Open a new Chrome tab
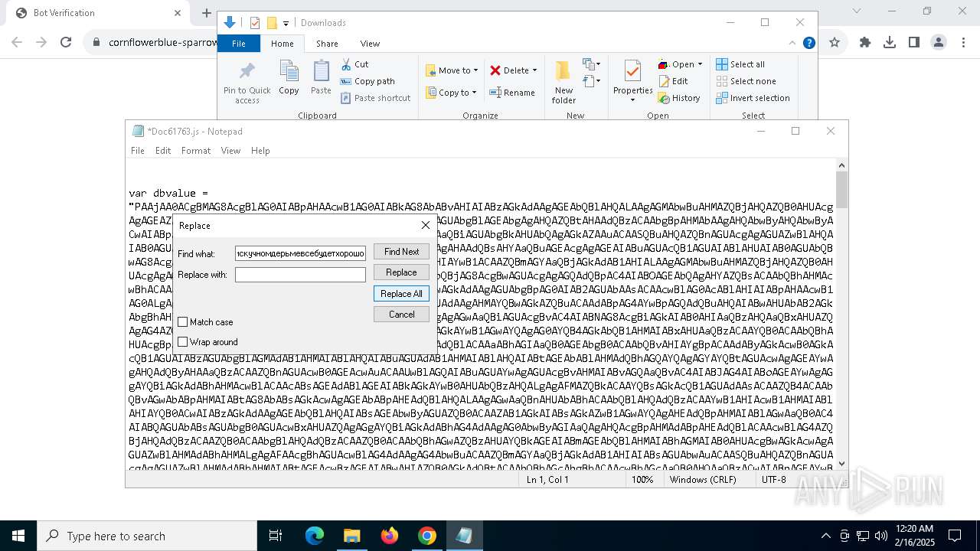This screenshot has height=551, width=980. 207,12
